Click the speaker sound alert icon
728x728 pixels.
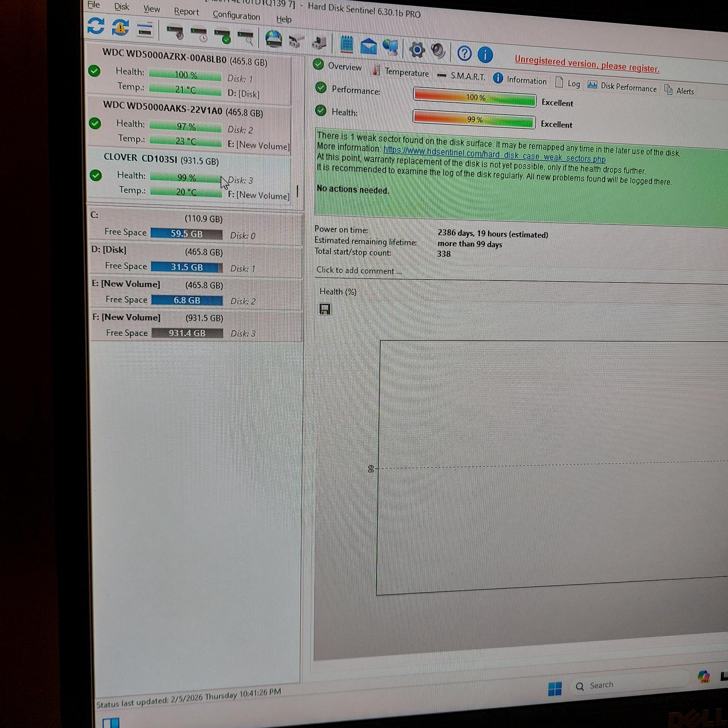pyautogui.click(x=438, y=51)
